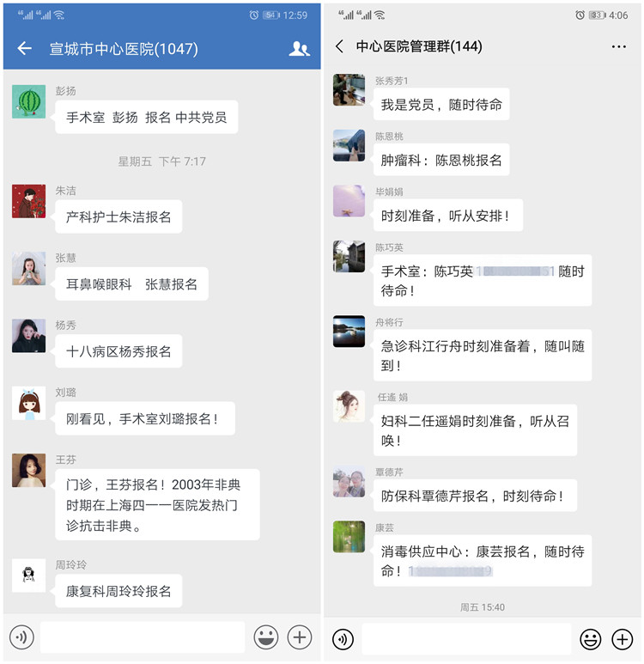Tap voice input icon in left chat
Screen dimensions: 644x664
pyautogui.click(x=21, y=637)
